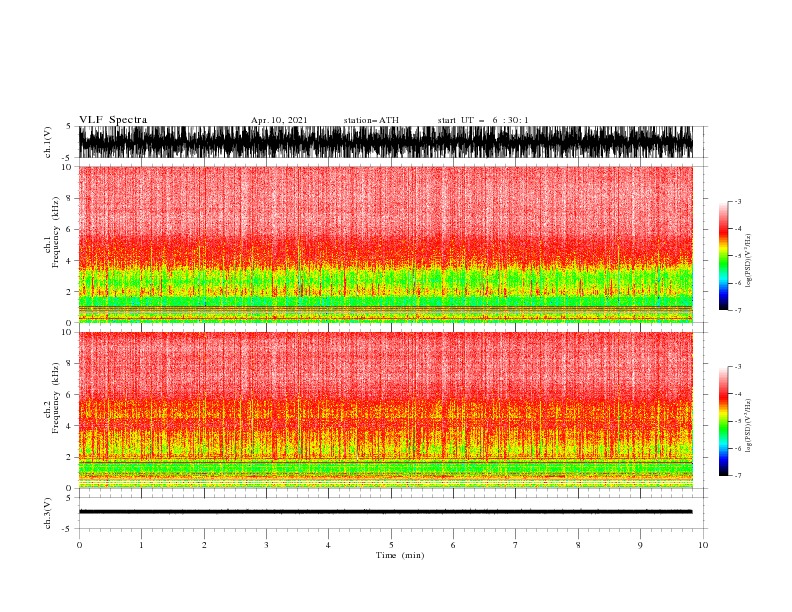Click the time axis tick label '0'
Screen dimensions: 792x612
[x=79, y=545]
